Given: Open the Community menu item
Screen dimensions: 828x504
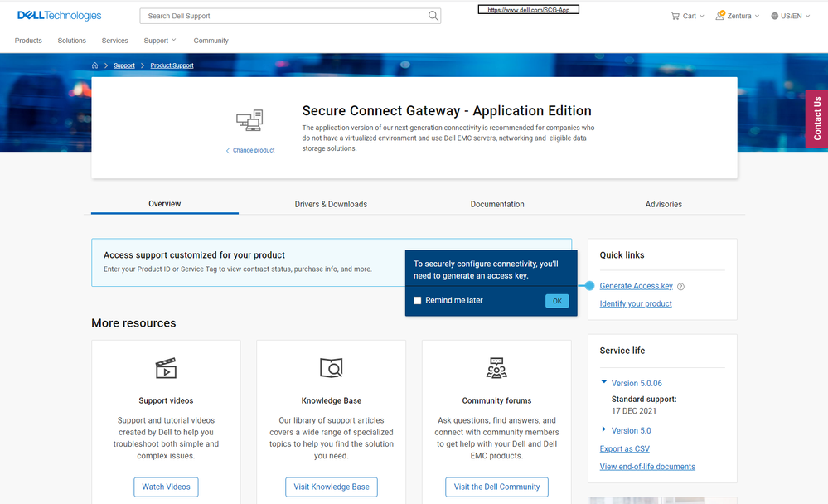Looking at the screenshot, I should click(211, 41).
